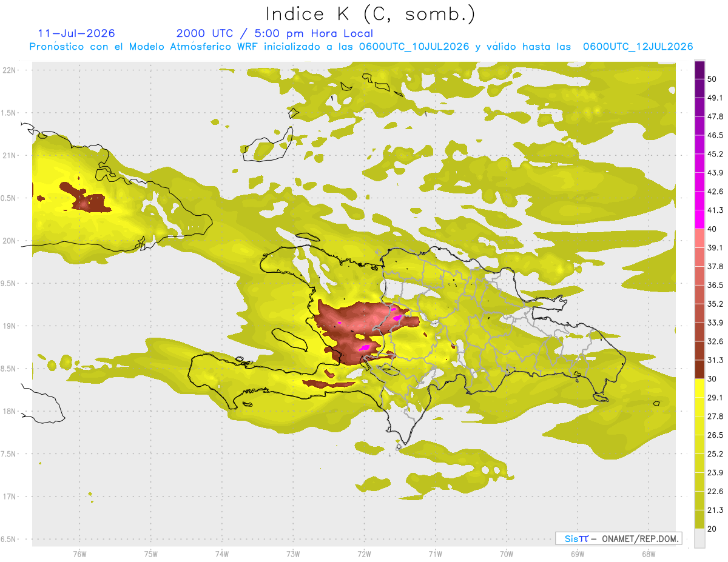This screenshot has height=562, width=728.
Task: Click the '17N' latitude axis label
Action: 10,497
